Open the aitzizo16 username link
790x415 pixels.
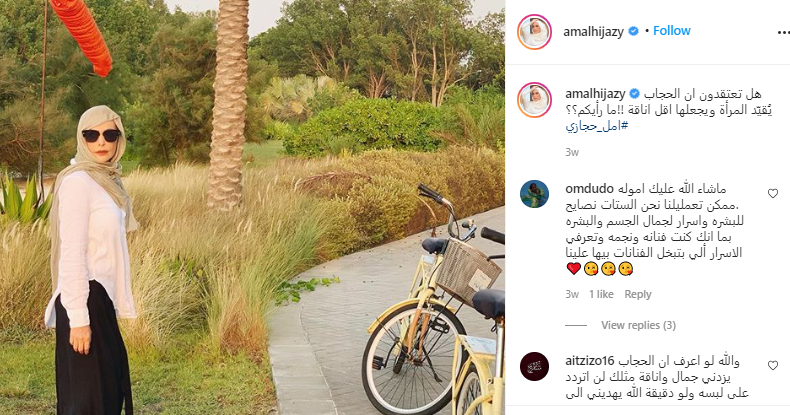(x=590, y=361)
